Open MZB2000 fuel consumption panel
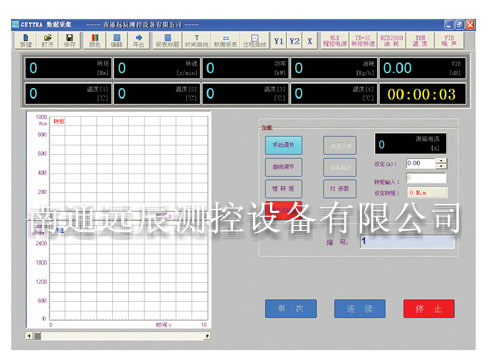500x362 pixels. click(392, 40)
